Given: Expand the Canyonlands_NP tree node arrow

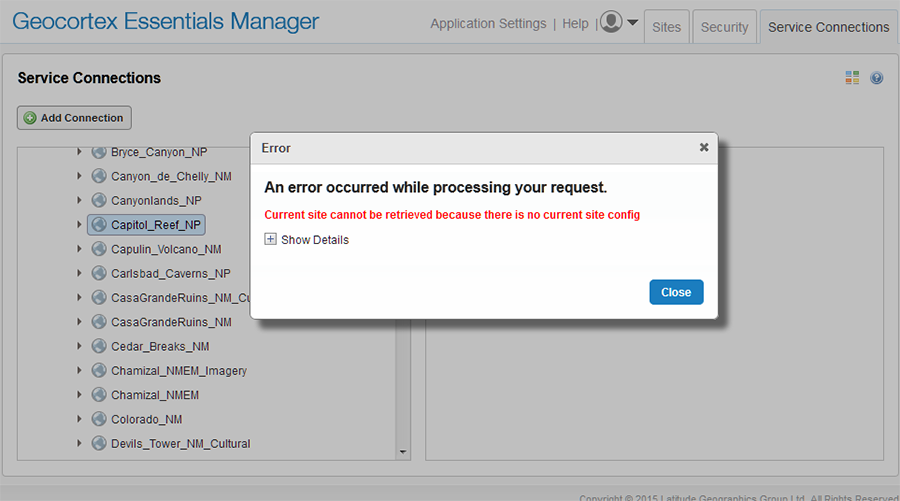Looking at the screenshot, I should click(x=79, y=200).
